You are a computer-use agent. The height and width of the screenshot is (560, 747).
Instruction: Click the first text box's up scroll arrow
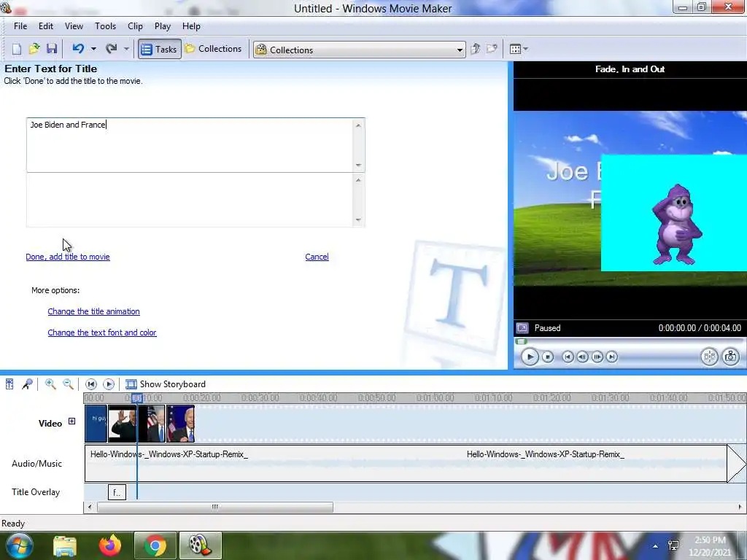[x=358, y=125]
